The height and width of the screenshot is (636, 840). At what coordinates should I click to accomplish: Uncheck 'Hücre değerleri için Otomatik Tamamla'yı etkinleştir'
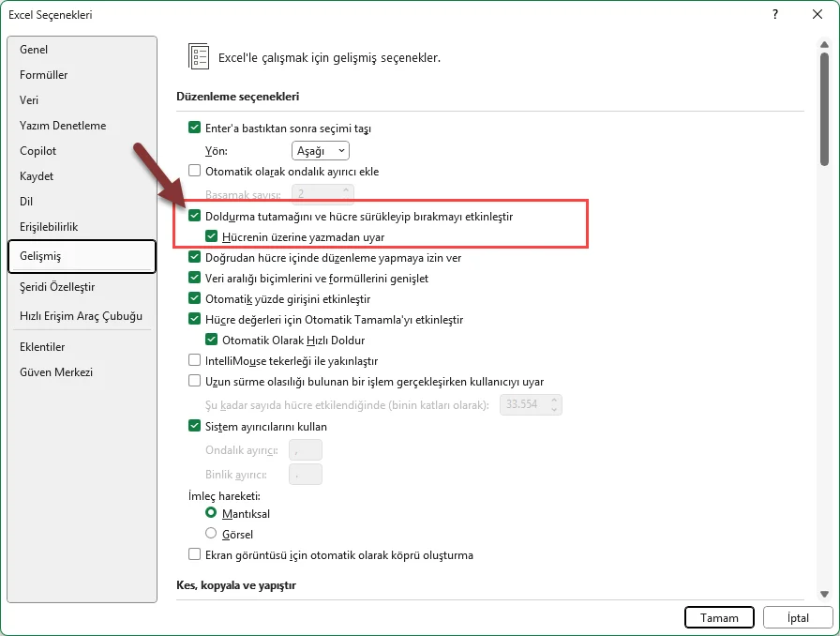pos(194,319)
